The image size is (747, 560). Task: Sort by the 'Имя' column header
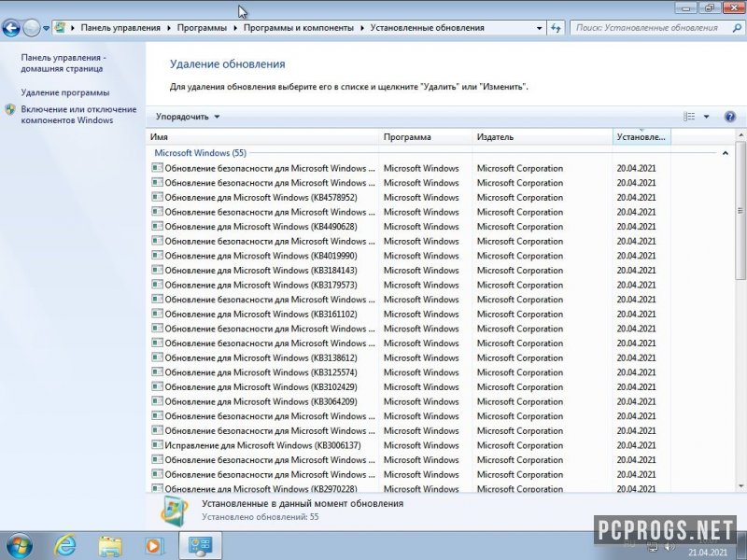pyautogui.click(x=262, y=137)
